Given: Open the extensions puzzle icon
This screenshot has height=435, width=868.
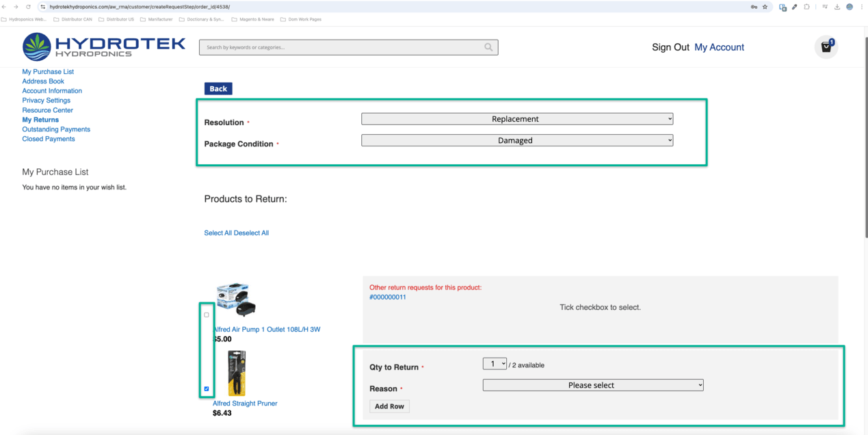Looking at the screenshot, I should tap(807, 7).
